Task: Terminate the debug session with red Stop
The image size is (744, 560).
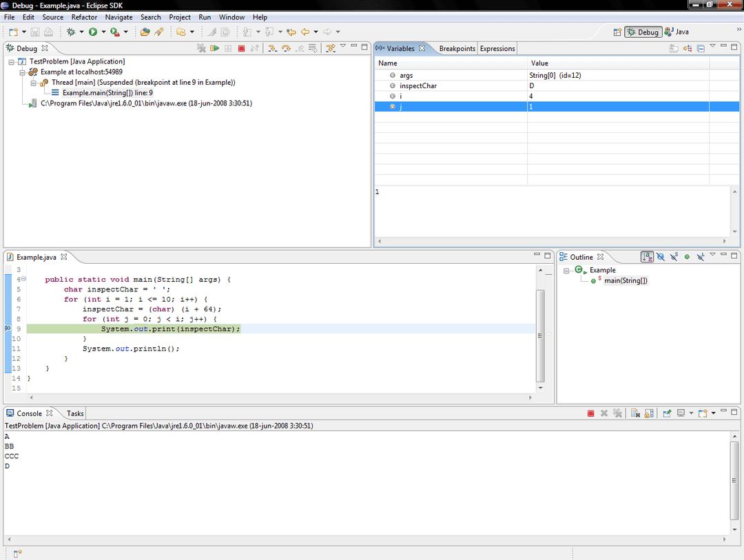Action: [x=241, y=48]
